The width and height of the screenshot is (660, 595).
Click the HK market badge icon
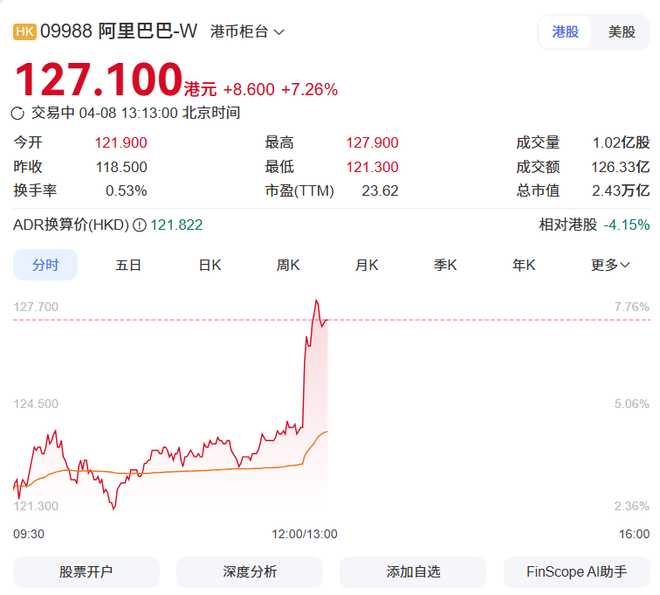25,31
